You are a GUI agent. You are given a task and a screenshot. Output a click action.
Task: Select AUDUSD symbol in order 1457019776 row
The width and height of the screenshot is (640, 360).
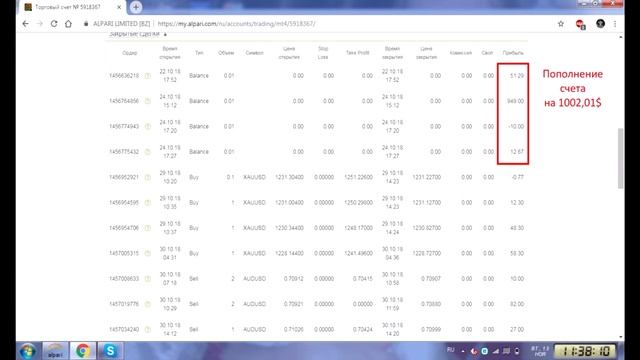pos(254,304)
